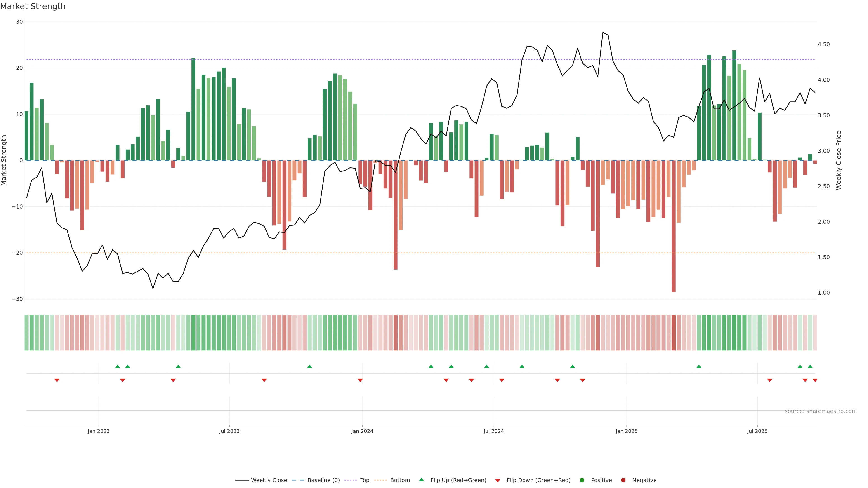The width and height of the screenshot is (868, 488).
Task: Click the Jan 2023 axis label
Action: tap(98, 431)
